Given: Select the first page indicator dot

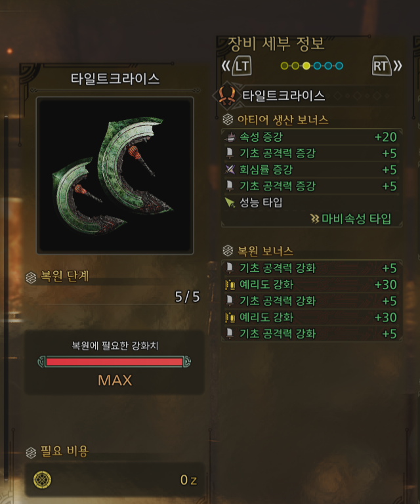Looking at the screenshot, I should pyautogui.click(x=284, y=66).
